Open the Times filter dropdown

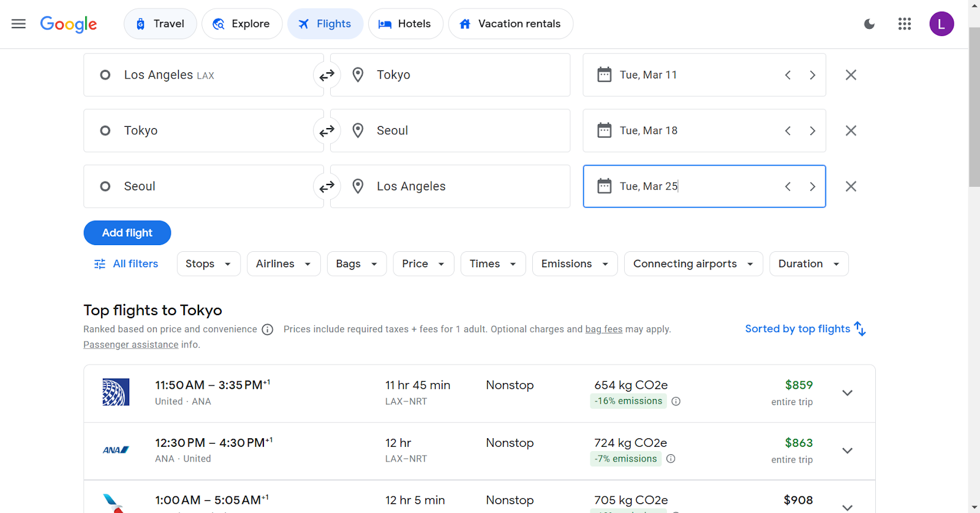tap(493, 264)
